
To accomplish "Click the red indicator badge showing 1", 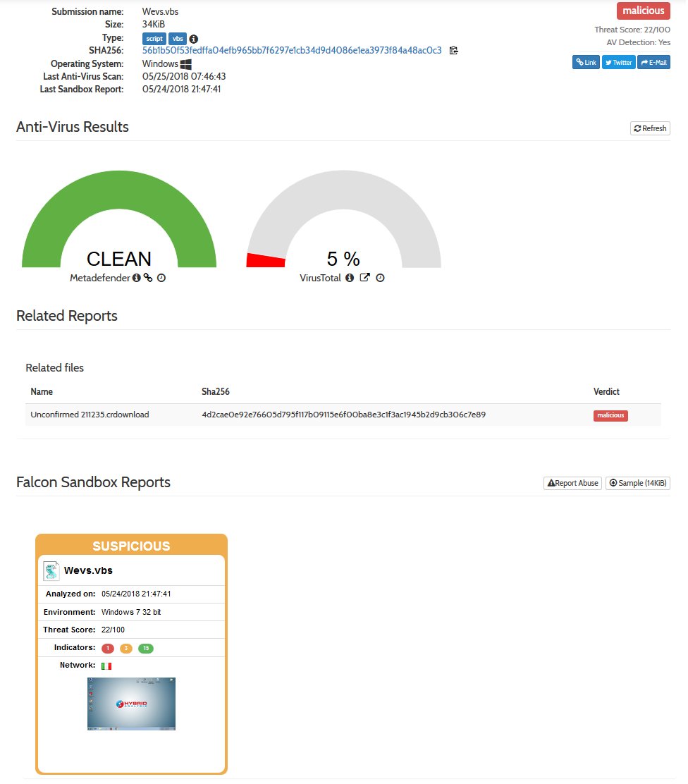I will [107, 649].
